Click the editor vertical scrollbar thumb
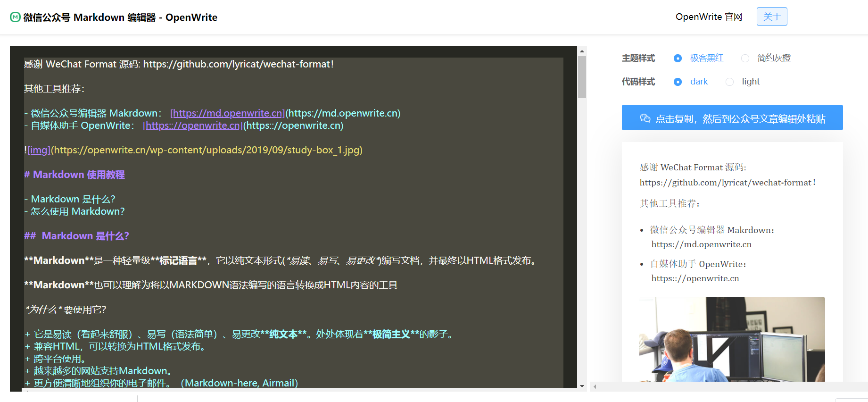The width and height of the screenshot is (868, 402). (x=582, y=77)
